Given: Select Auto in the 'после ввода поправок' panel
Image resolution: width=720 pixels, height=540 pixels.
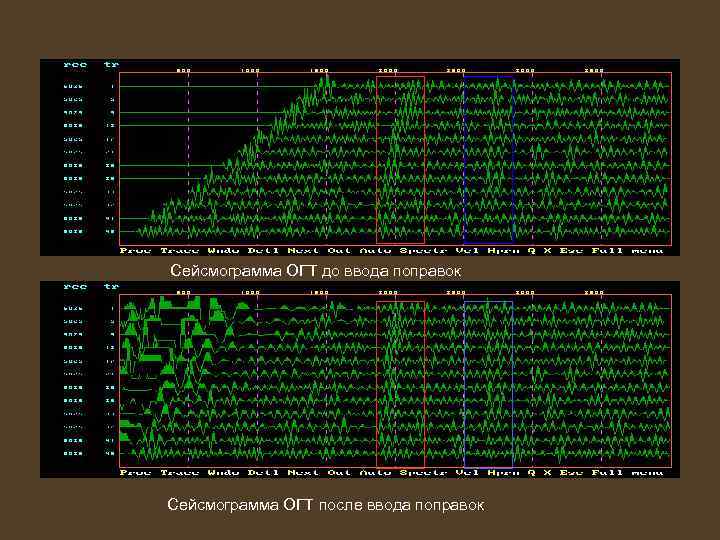Looking at the screenshot, I should click(x=375, y=472).
